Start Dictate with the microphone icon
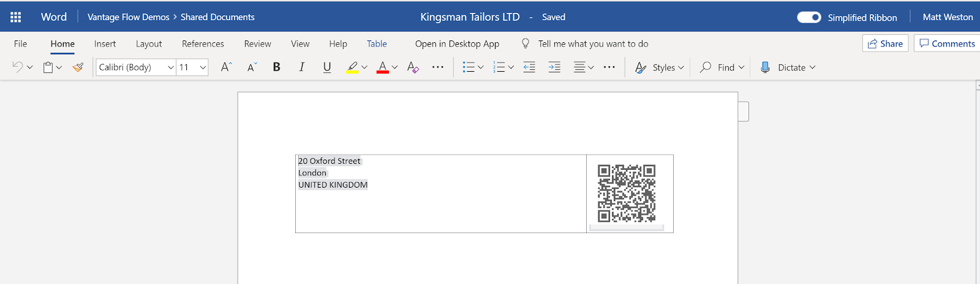Viewport: 980px width, 284px height. coord(765,67)
